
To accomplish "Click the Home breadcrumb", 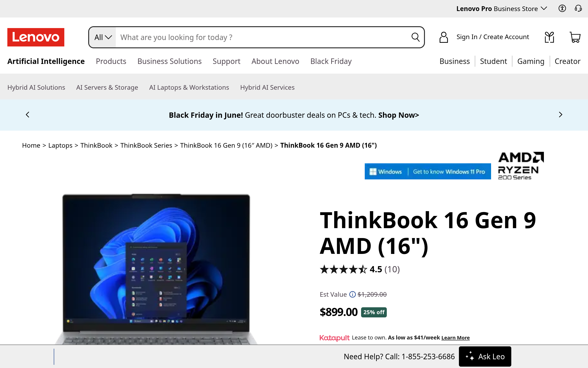I will pyautogui.click(x=31, y=145).
